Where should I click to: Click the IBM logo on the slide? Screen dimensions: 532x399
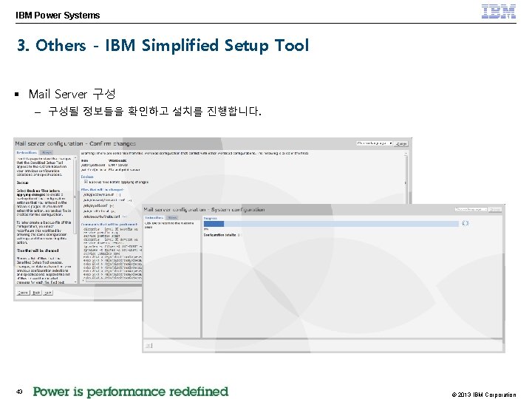pyautogui.click(x=499, y=12)
